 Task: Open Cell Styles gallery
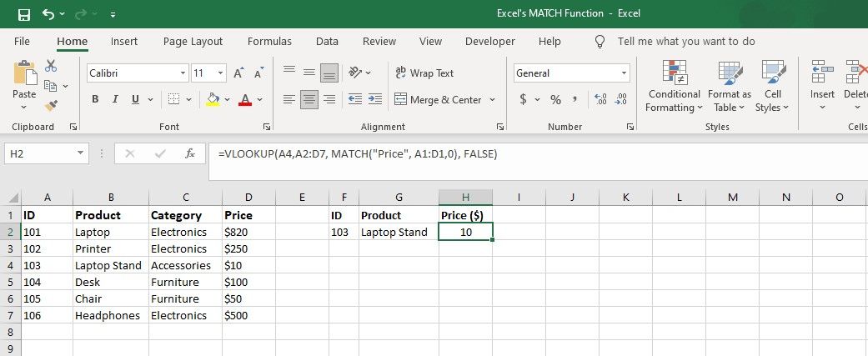tap(772, 86)
